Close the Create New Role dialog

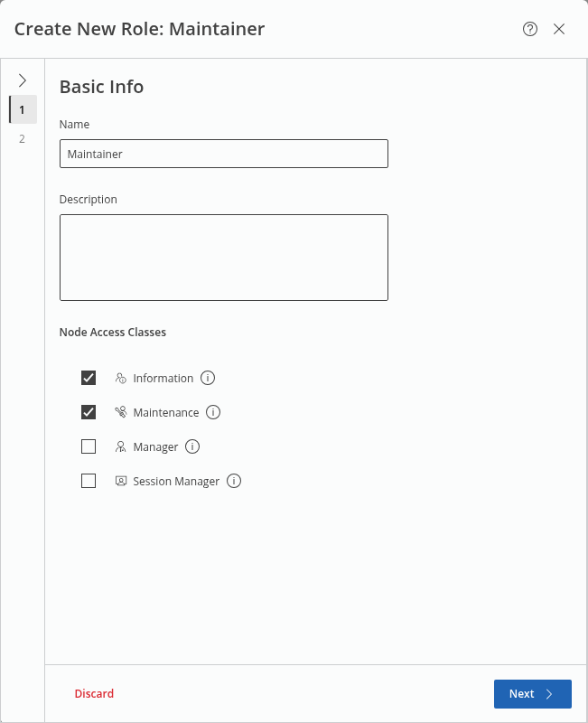coord(559,29)
